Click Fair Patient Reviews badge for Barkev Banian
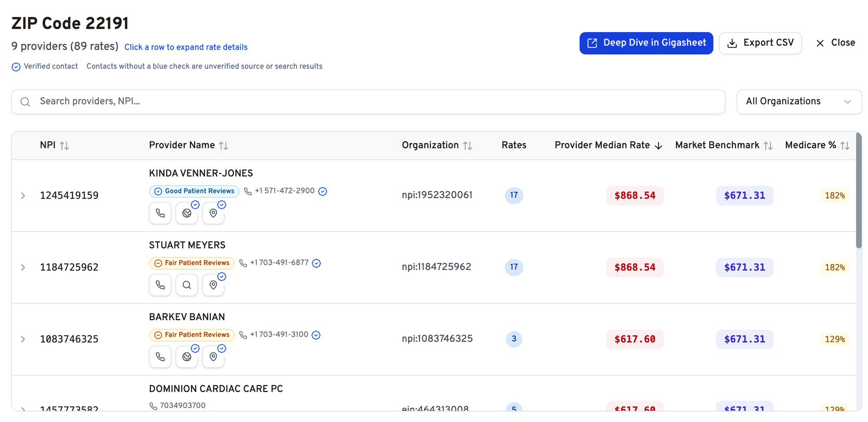This screenshot has width=868, height=422. 192,335
